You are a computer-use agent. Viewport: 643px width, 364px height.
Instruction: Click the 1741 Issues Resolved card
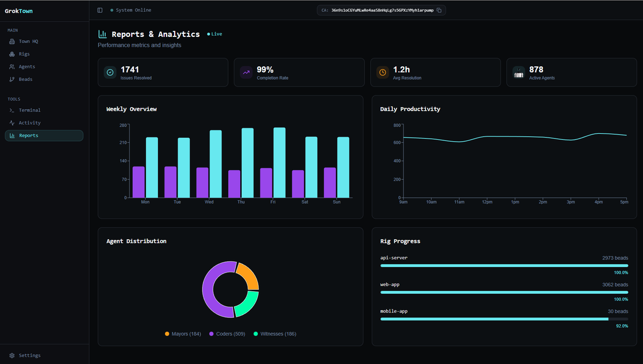point(163,72)
